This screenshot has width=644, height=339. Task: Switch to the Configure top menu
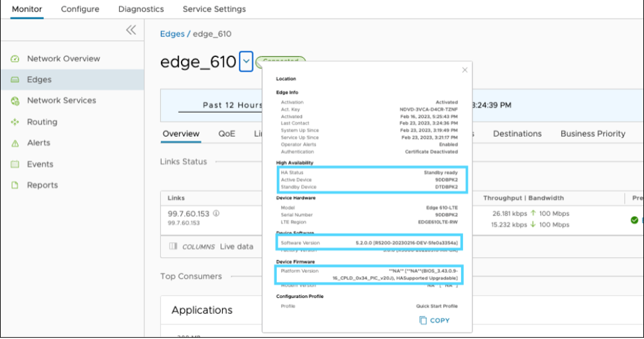coord(80,9)
